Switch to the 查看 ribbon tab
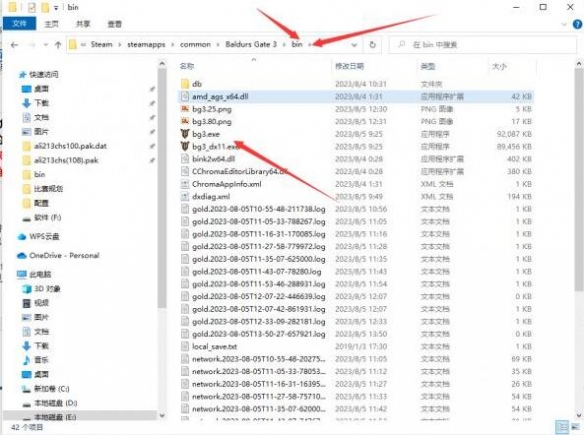This screenshot has height=435, width=584. 114,24
